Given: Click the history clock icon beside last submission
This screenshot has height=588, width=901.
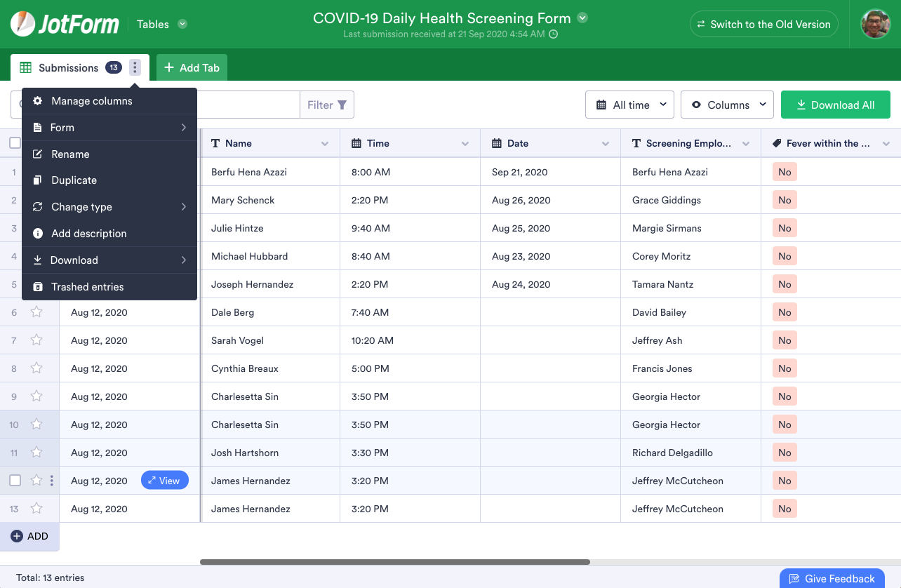Looking at the screenshot, I should click(x=553, y=34).
